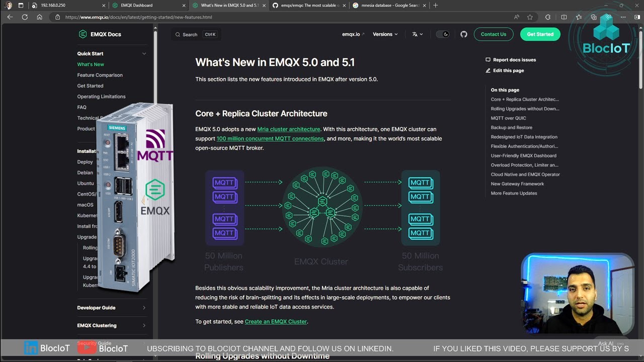
Task: Switch to the 192.168.0.250 tab
Action: tap(68, 5)
